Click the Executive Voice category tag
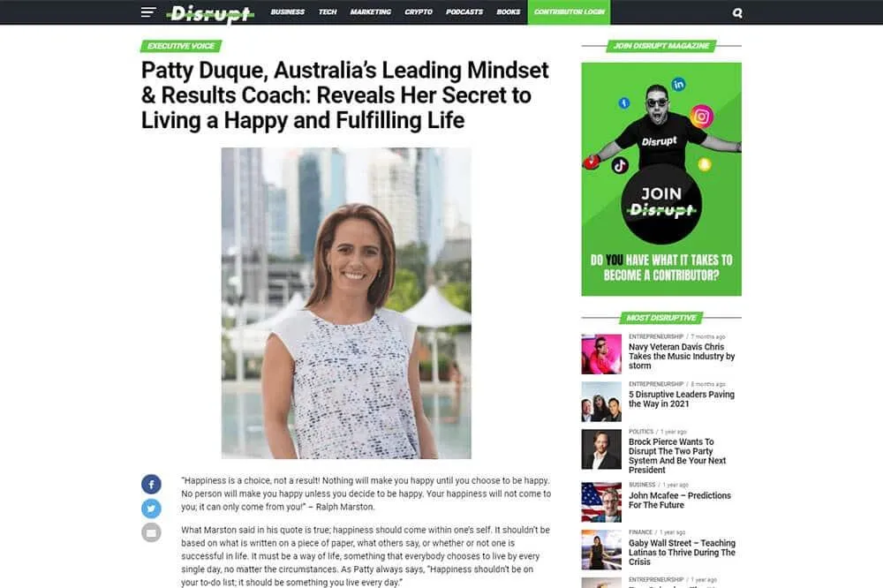 click(x=181, y=46)
